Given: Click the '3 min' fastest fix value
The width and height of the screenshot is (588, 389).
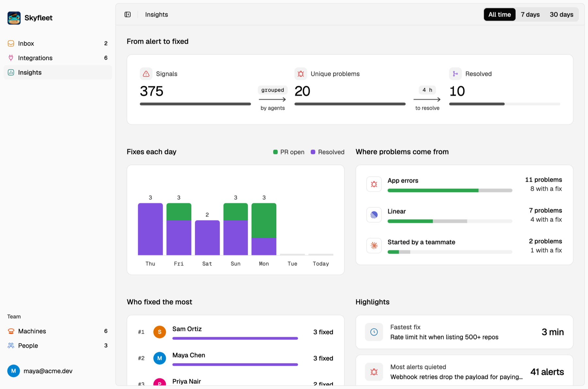Looking at the screenshot, I should 553,332.
